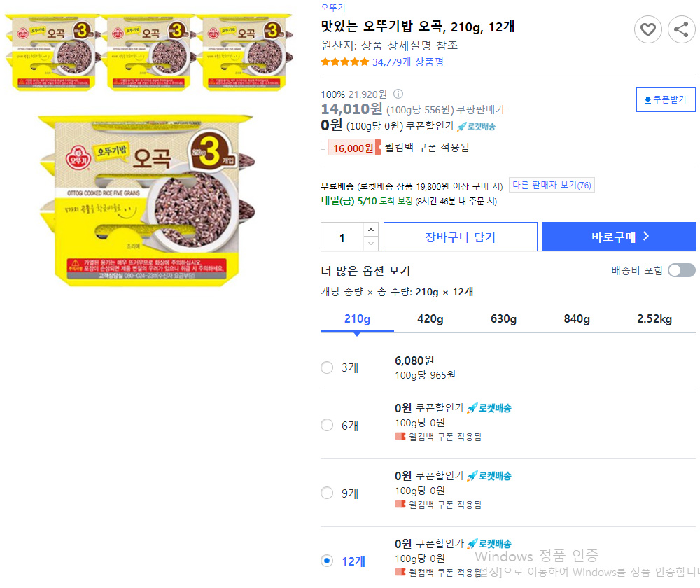Select the 9개 radio option
The width and height of the screenshot is (700, 588).
pyautogui.click(x=327, y=493)
